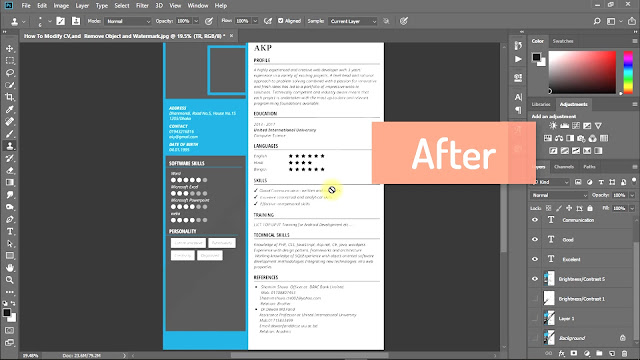Select the Clone Stamp tool
This screenshot has height=360, width=640.
10,146
